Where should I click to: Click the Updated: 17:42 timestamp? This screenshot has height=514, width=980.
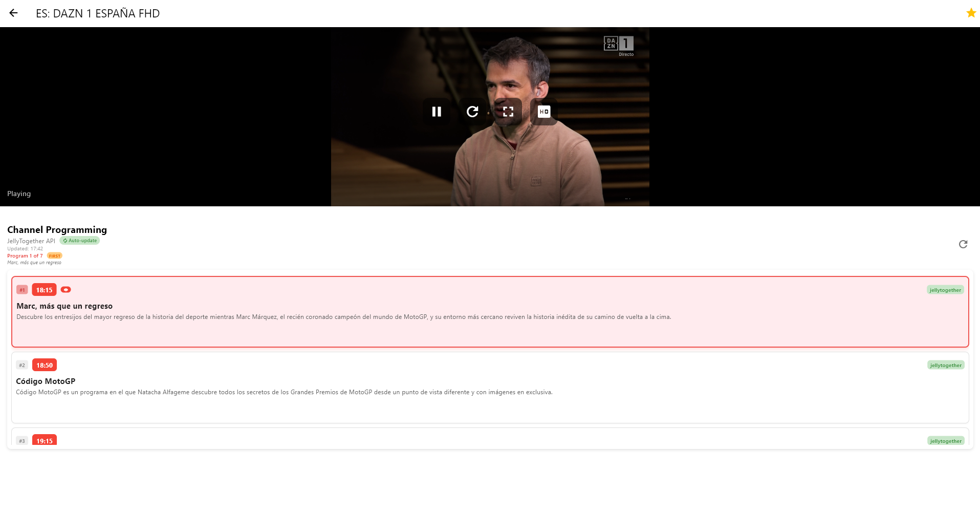(25, 248)
